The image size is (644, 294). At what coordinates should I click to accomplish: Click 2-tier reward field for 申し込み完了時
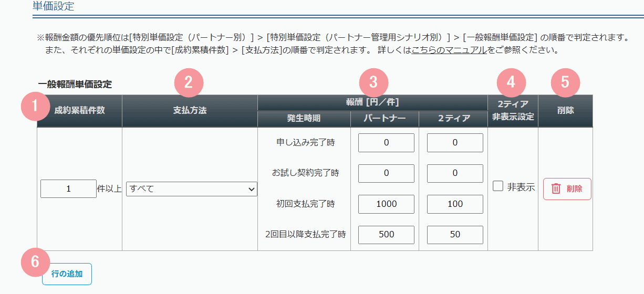click(455, 143)
